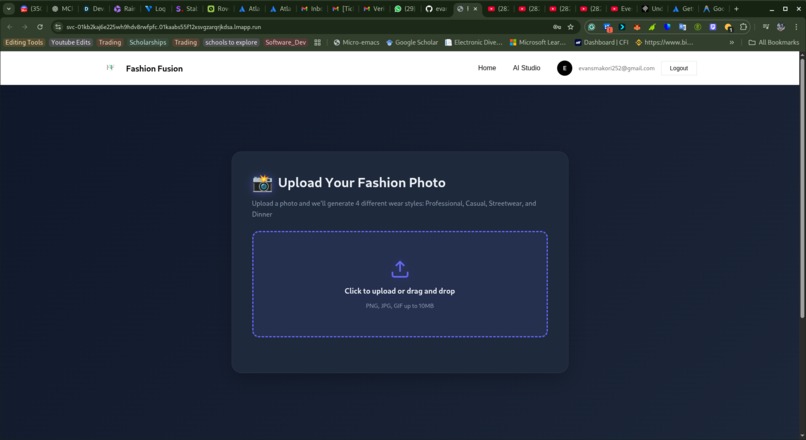Expand the hidden bookmarks overflow chevron
This screenshot has height=440, width=806.
[731, 42]
